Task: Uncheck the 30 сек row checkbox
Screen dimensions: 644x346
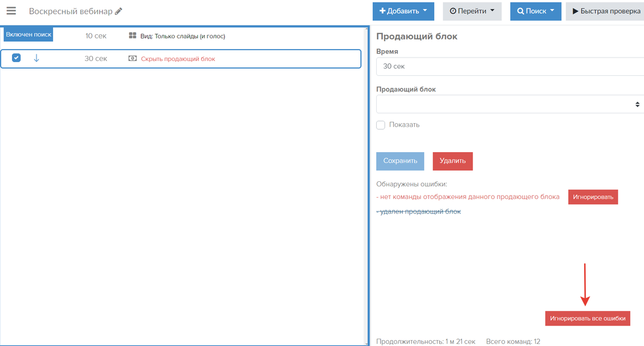Action: pos(17,58)
